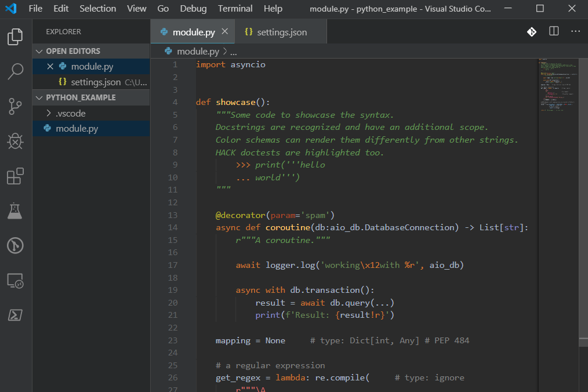Open more editor actions with the ellipsis icon
The image size is (588, 392).
(x=575, y=32)
